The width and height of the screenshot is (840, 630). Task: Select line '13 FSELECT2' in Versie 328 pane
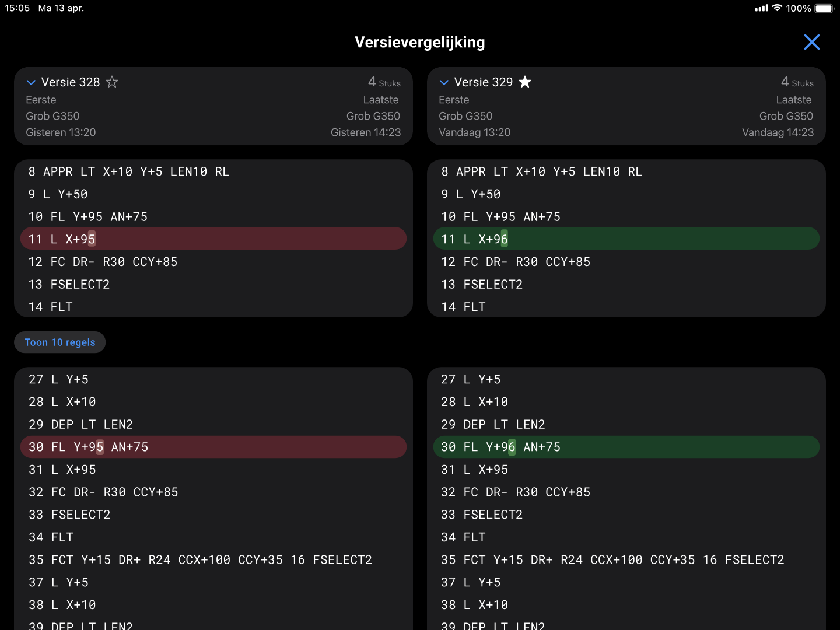point(213,285)
